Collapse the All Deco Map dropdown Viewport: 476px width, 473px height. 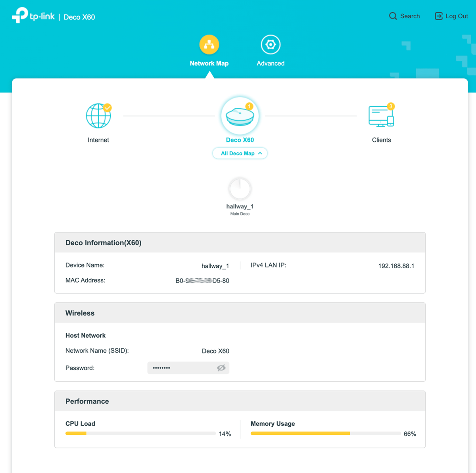(x=240, y=153)
